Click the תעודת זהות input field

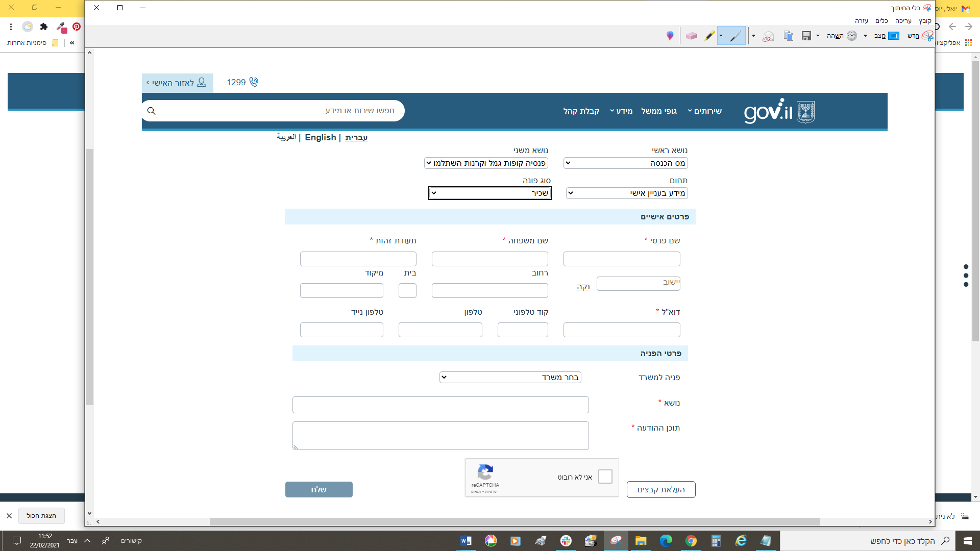(358, 259)
